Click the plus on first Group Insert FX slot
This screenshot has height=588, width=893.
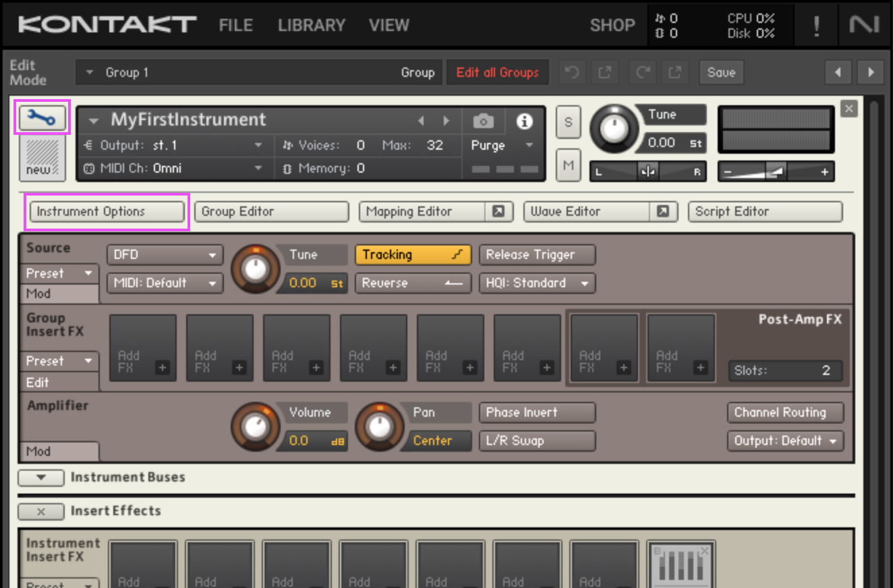pyautogui.click(x=163, y=367)
